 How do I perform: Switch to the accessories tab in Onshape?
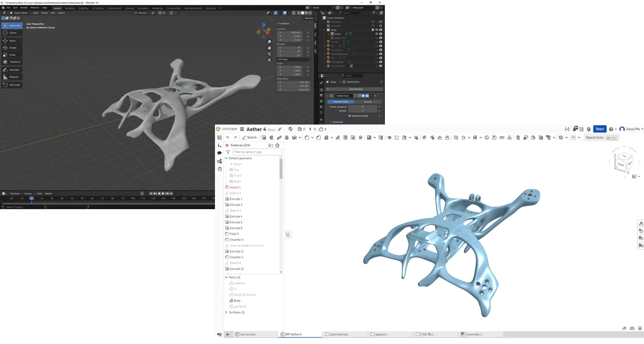(x=339, y=334)
